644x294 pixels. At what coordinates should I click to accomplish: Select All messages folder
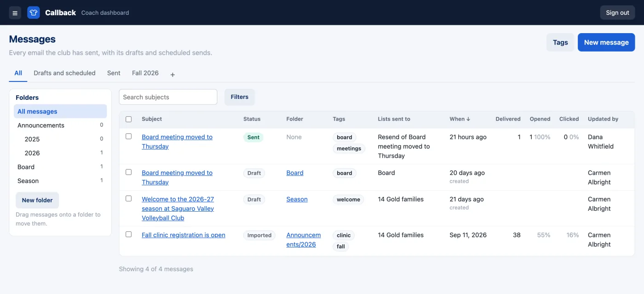60,111
